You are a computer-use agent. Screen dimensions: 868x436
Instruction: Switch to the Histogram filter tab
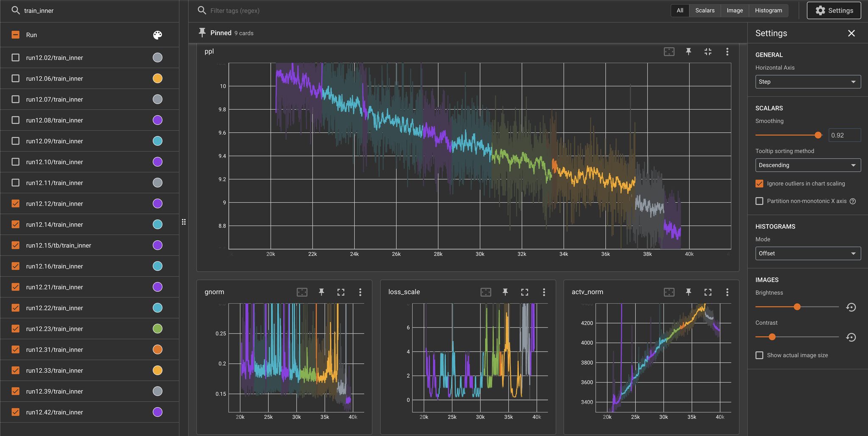[768, 11]
